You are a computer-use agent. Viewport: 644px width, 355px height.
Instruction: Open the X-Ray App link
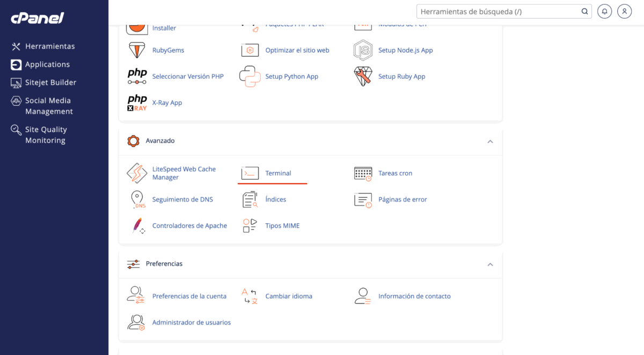(167, 102)
